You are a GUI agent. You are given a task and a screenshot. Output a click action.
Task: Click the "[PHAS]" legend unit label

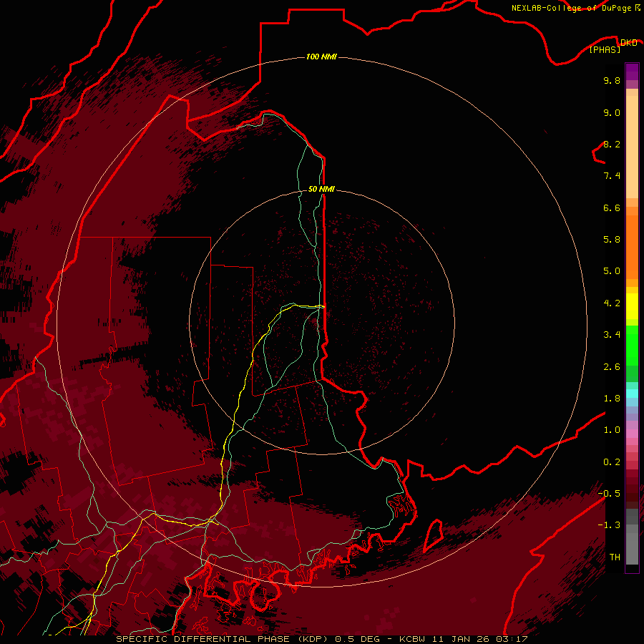[x=605, y=50]
